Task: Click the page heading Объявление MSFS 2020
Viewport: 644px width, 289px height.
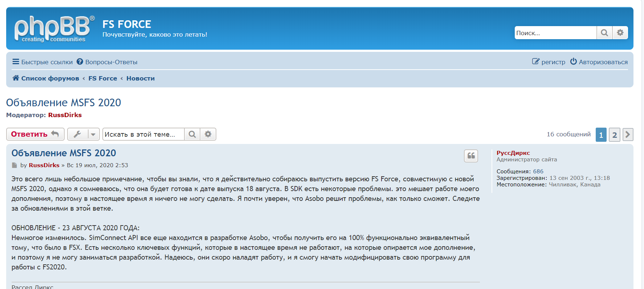Action: tap(64, 103)
